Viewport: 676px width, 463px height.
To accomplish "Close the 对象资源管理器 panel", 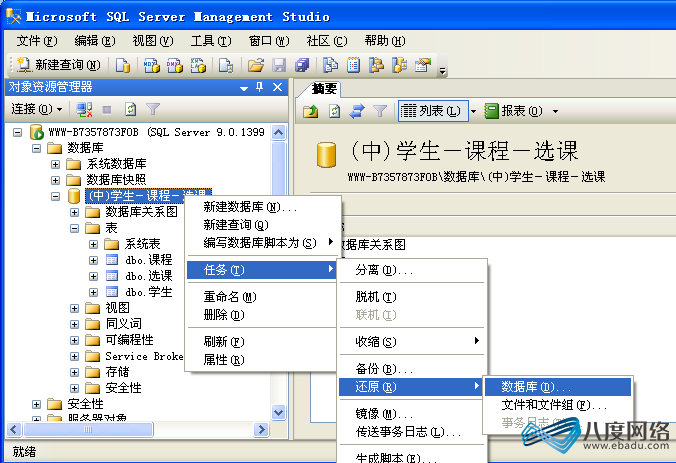I will [x=278, y=87].
